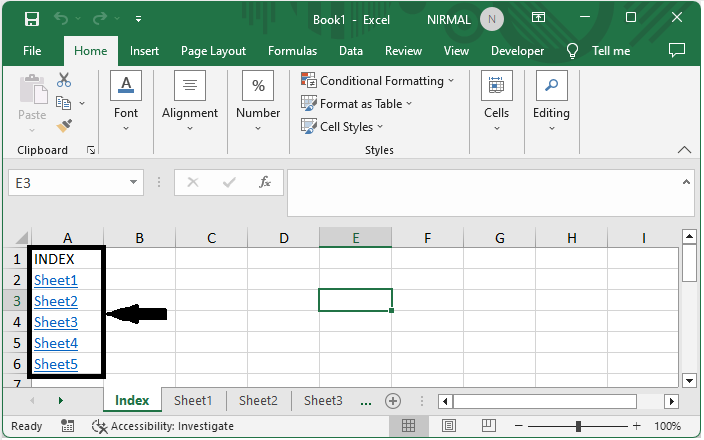Click the Enter checkmark in formula bar

[229, 182]
